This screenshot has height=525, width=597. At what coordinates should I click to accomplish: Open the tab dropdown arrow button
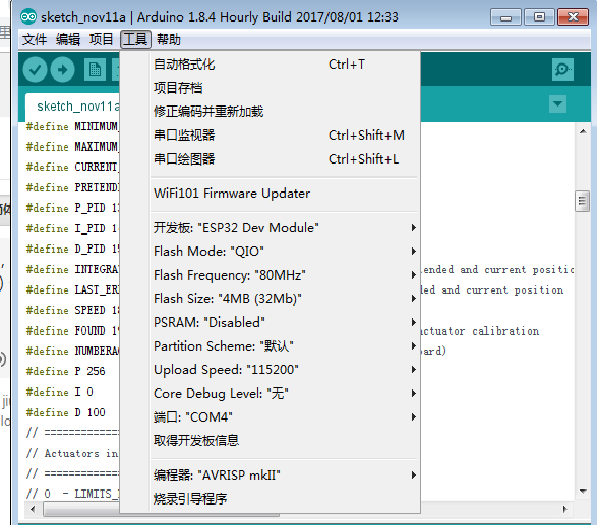[557, 104]
